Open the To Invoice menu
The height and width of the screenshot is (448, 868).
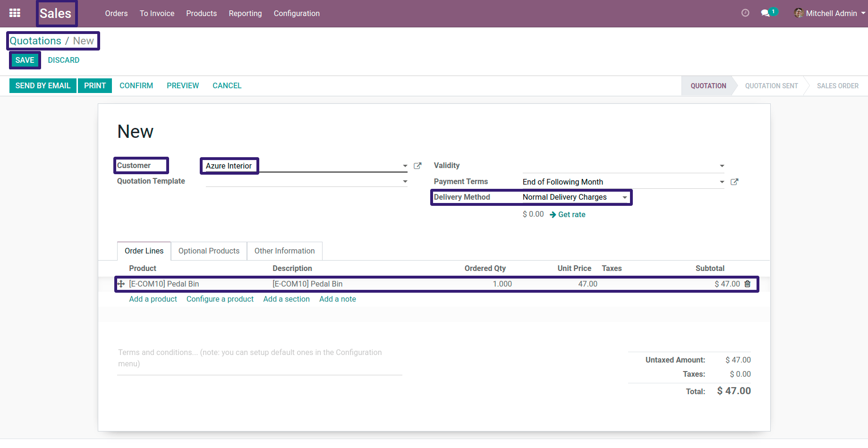tap(157, 13)
